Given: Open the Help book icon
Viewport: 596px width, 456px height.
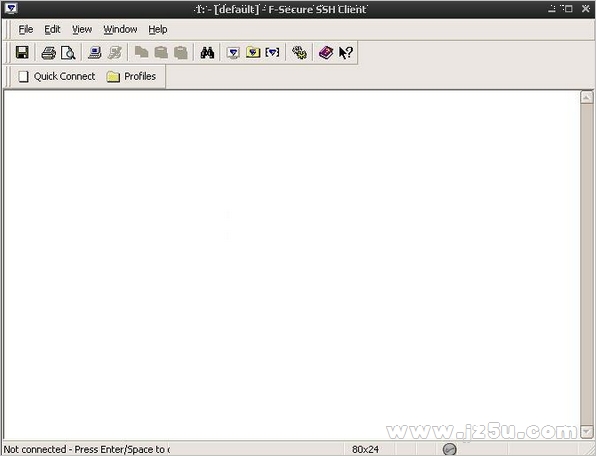Looking at the screenshot, I should (x=326, y=52).
